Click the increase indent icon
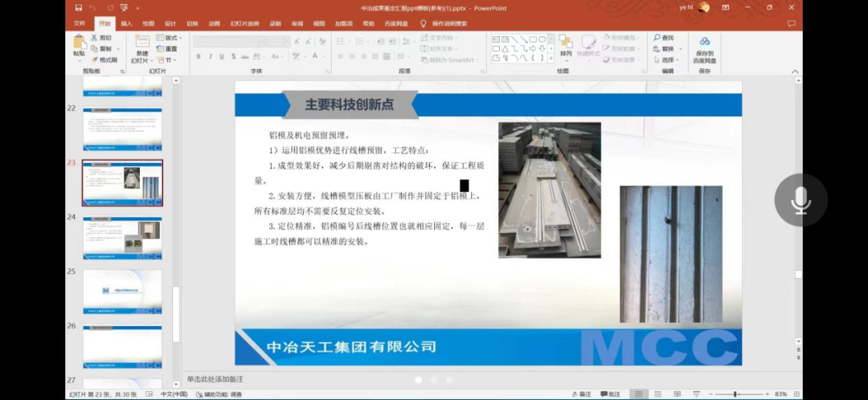 pyautogui.click(x=391, y=42)
